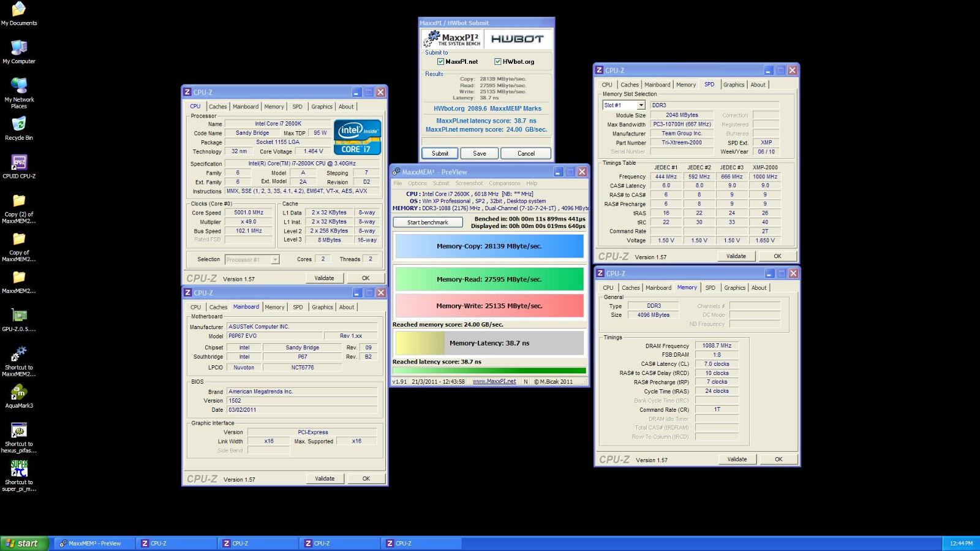Click the HWBOT logo
Viewport: 980px width, 551px height.
518,39
